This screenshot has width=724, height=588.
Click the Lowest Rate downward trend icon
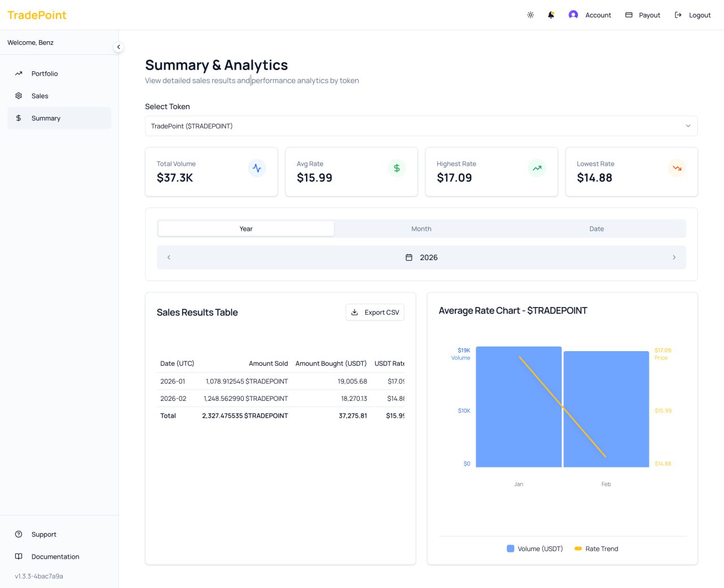(677, 168)
